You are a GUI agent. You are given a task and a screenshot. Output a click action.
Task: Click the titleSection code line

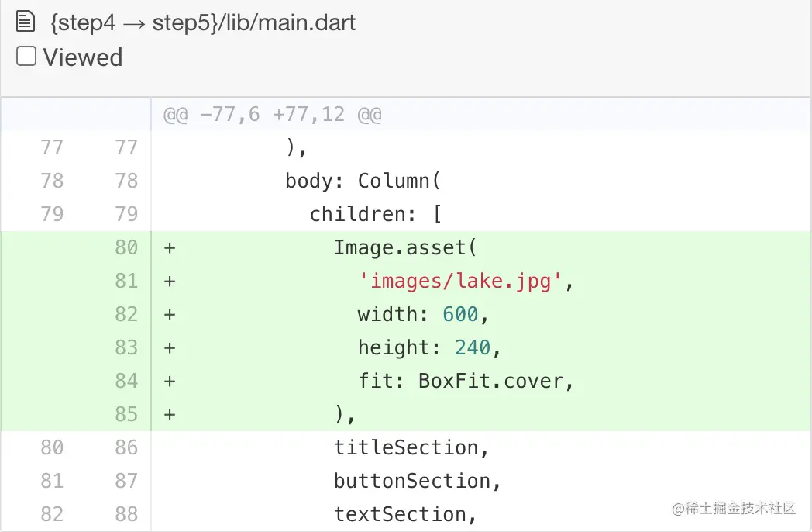pos(411,447)
